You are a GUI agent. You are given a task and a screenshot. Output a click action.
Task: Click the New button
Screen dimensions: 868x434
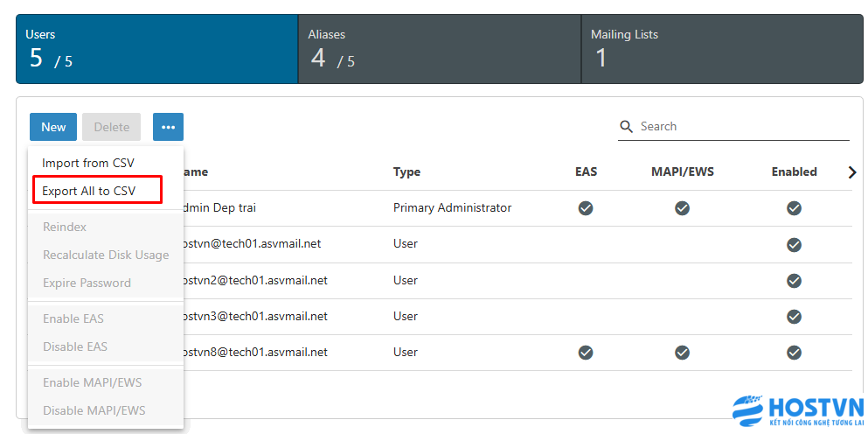click(53, 127)
